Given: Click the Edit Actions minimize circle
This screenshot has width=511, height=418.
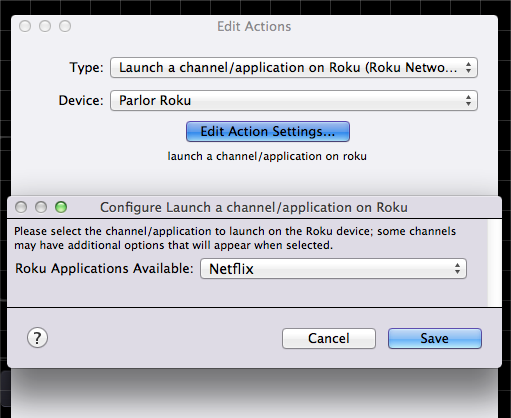Looking at the screenshot, I should tap(45, 26).
